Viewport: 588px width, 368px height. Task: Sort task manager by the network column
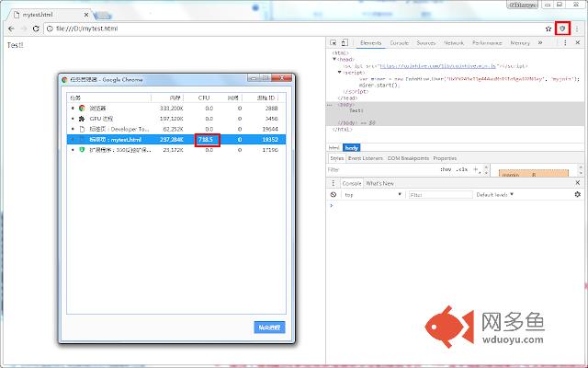coord(232,98)
